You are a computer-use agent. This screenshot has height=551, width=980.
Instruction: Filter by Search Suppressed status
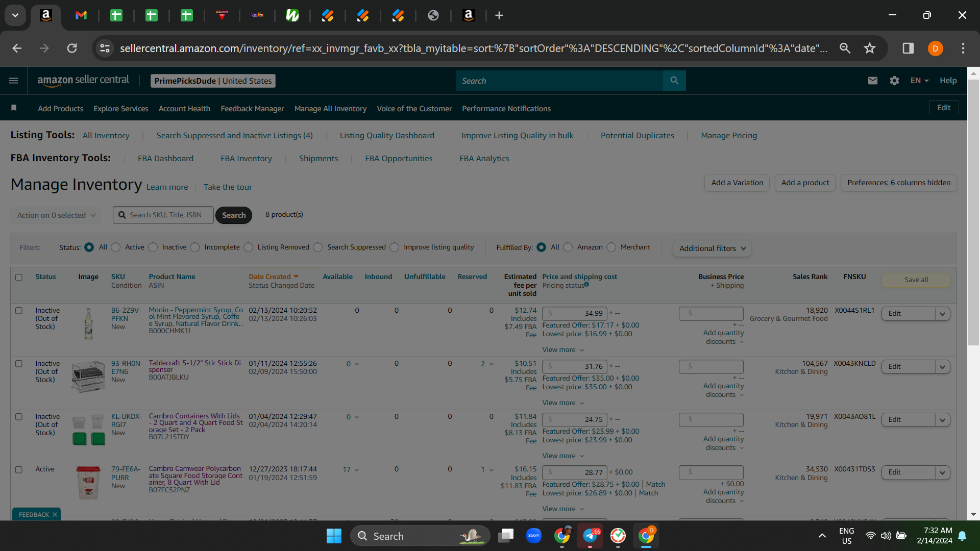click(318, 247)
